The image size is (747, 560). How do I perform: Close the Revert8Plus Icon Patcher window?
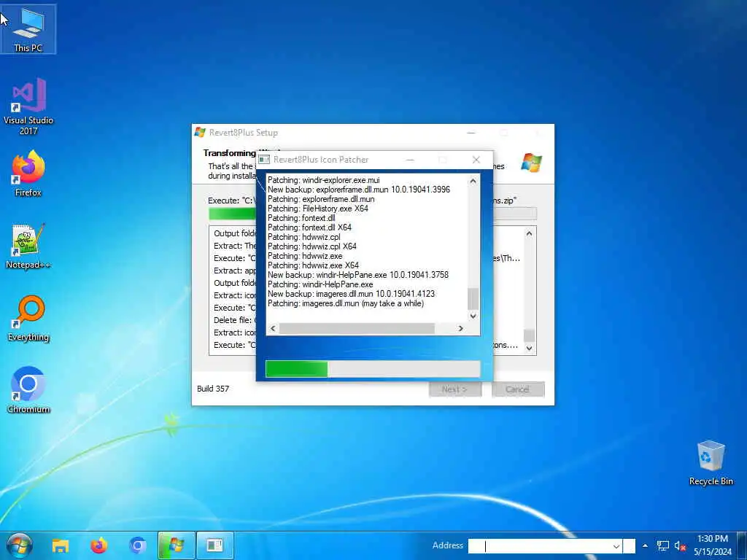pyautogui.click(x=476, y=160)
